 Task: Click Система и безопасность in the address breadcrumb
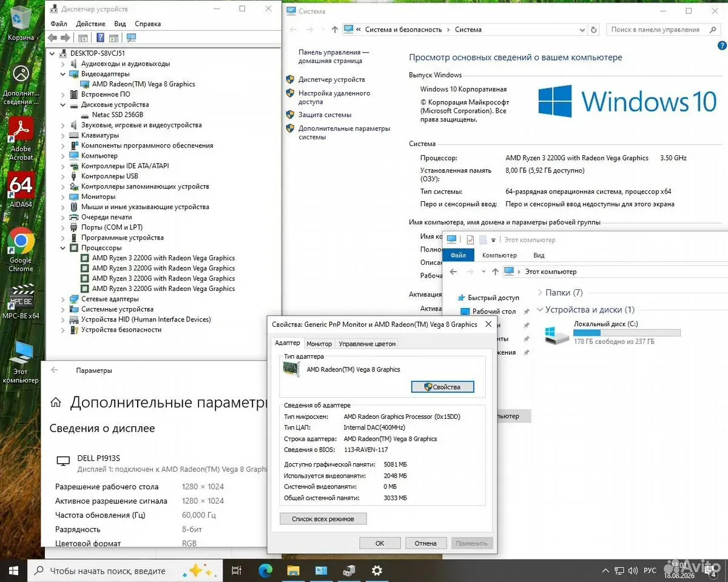[403, 29]
